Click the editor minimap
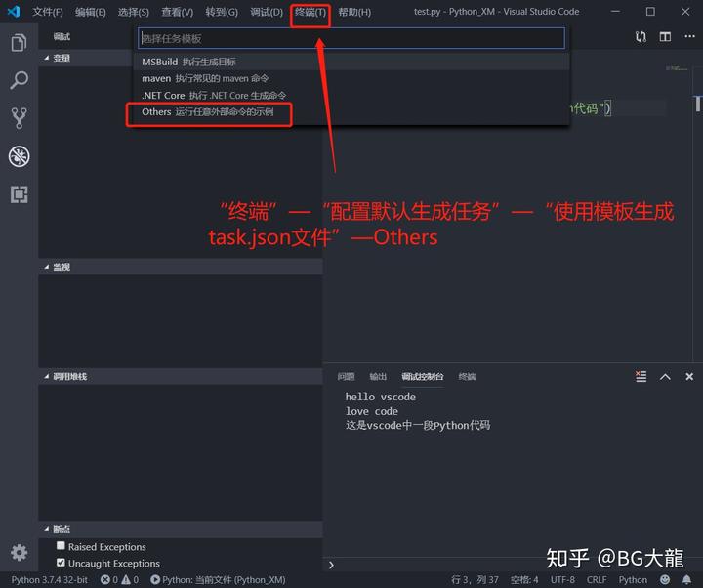 (x=677, y=68)
